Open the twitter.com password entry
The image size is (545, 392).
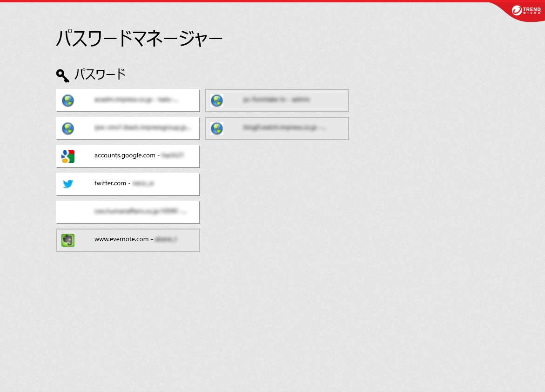[128, 184]
